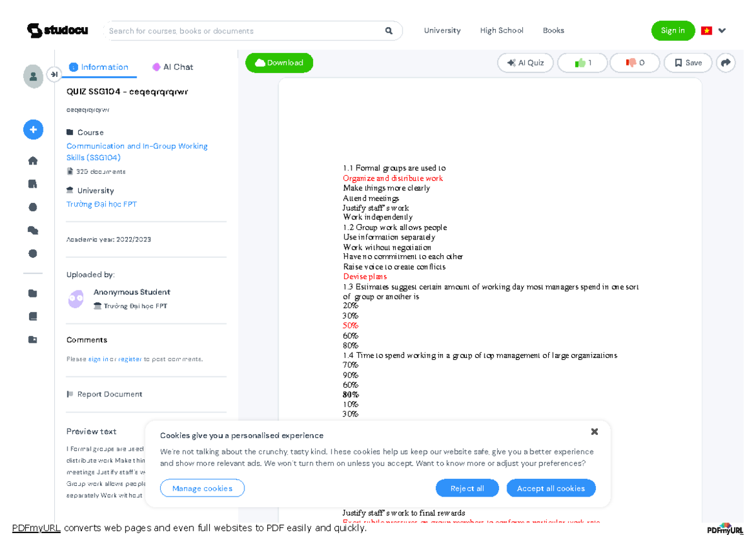Create new content with the blue plus button
756x535 pixels.
pyautogui.click(x=33, y=129)
